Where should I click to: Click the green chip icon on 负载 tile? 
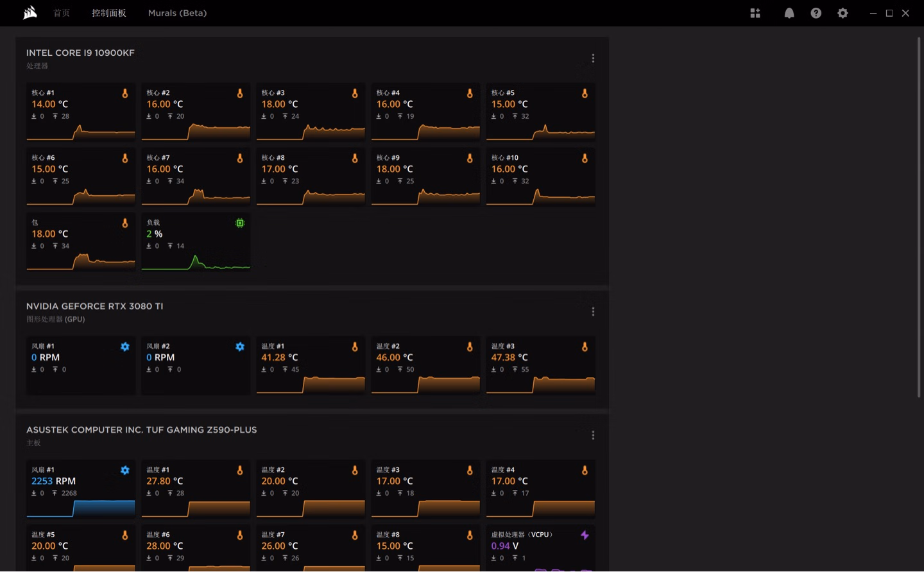click(x=240, y=223)
